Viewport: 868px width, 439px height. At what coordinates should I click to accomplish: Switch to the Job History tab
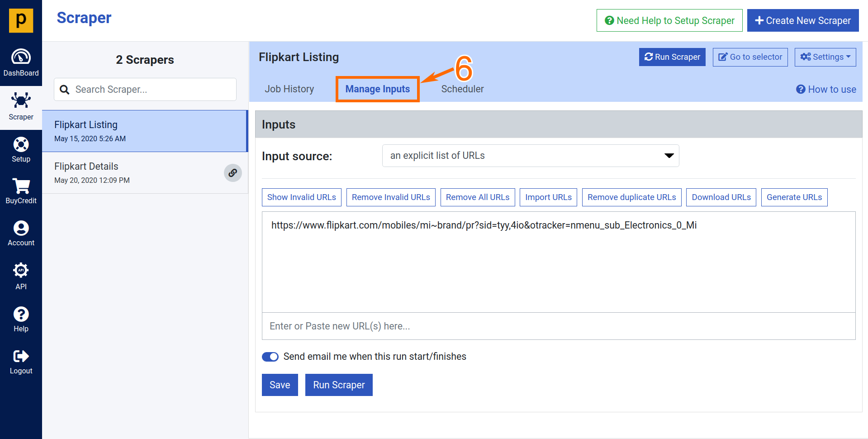point(289,89)
